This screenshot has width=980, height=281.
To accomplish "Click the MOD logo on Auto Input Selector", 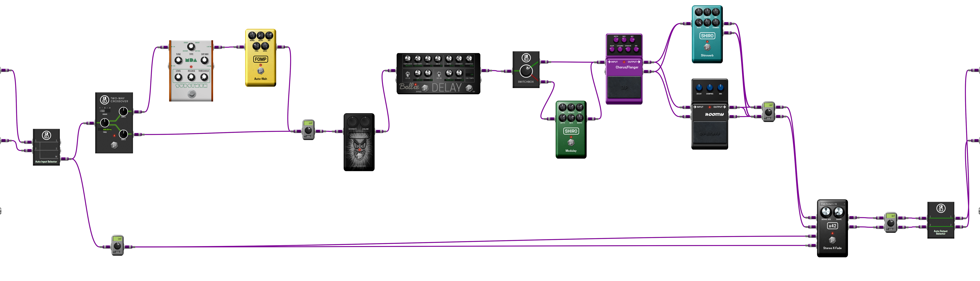I will tap(46, 135).
